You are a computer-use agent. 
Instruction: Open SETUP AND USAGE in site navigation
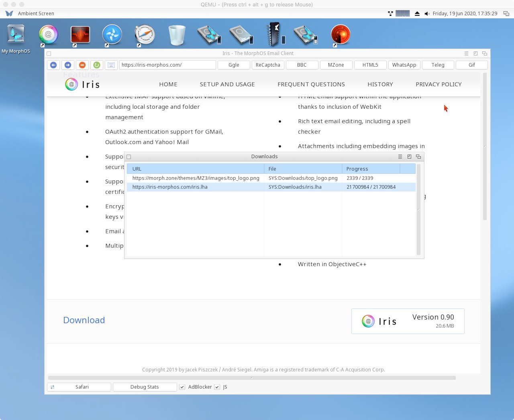click(x=227, y=84)
